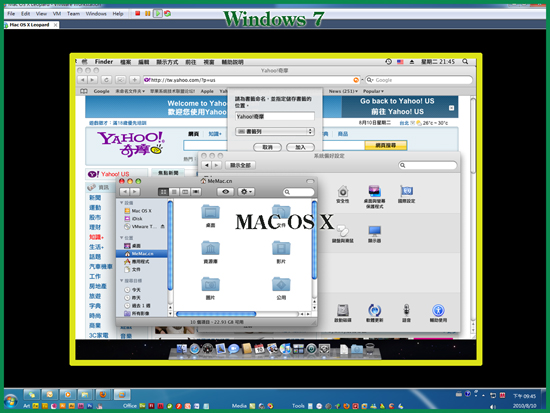Open the Displays monitor preference icon
This screenshot has width=550, height=413.
click(x=375, y=234)
